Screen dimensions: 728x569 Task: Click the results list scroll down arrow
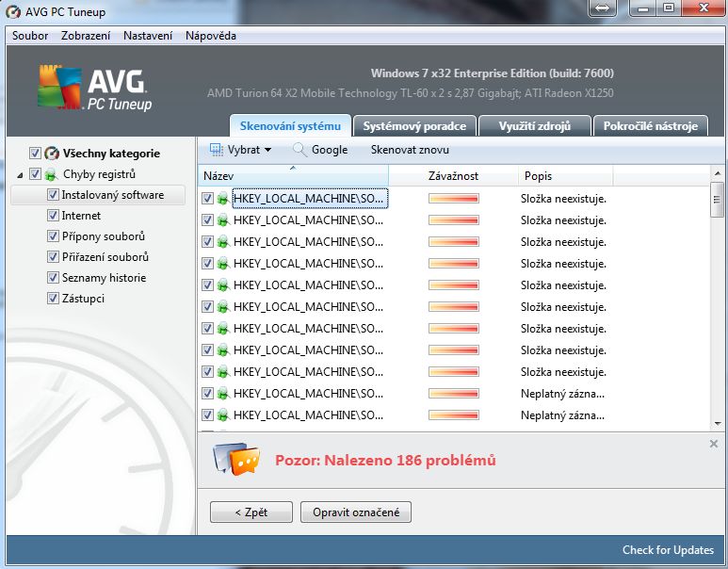point(718,424)
